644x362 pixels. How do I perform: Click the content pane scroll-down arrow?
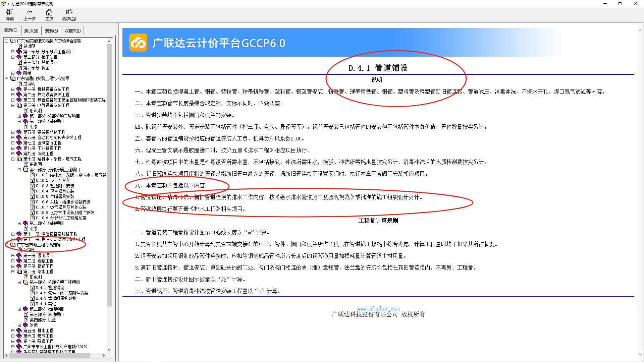pyautogui.click(x=640, y=354)
